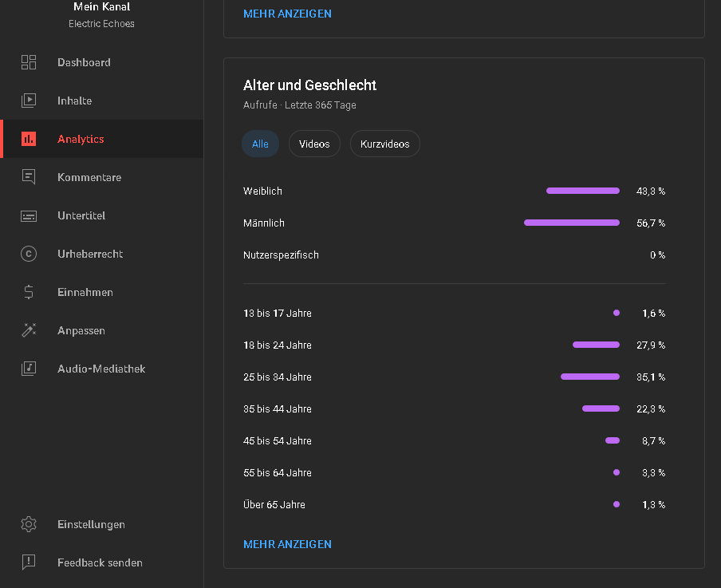
Task: Open Einstellungen gear icon
Action: pos(29,524)
